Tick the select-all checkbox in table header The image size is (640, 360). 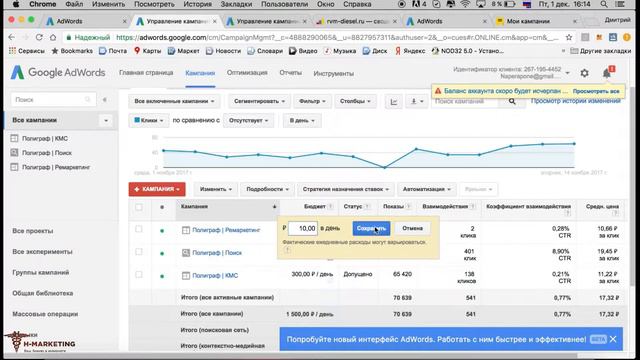tap(139, 207)
